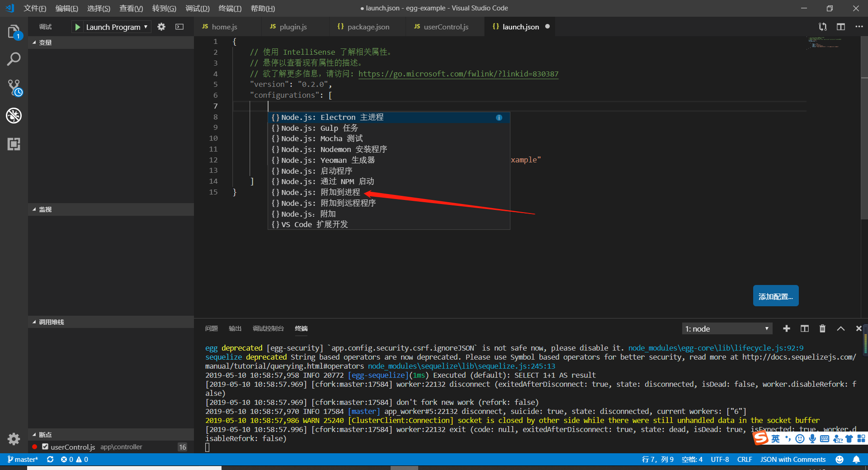Maximize the panel with the chevron toggle

click(841, 328)
